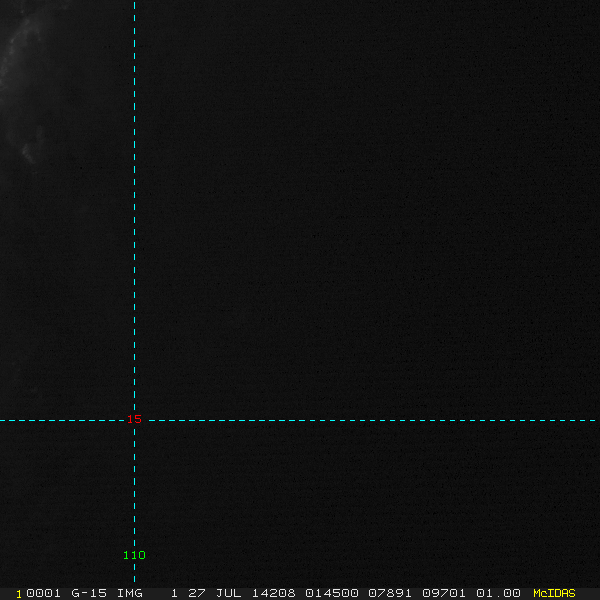Viewport: 600px width, 600px height.
Task: Click the band number 1 before the date
Action: (x=174, y=593)
